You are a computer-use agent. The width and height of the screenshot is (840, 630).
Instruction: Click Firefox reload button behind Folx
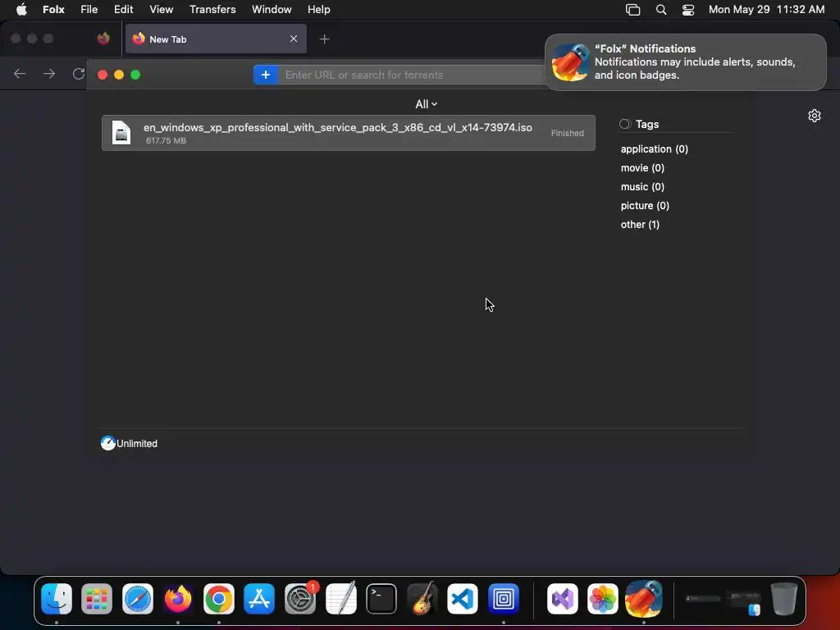click(x=79, y=73)
